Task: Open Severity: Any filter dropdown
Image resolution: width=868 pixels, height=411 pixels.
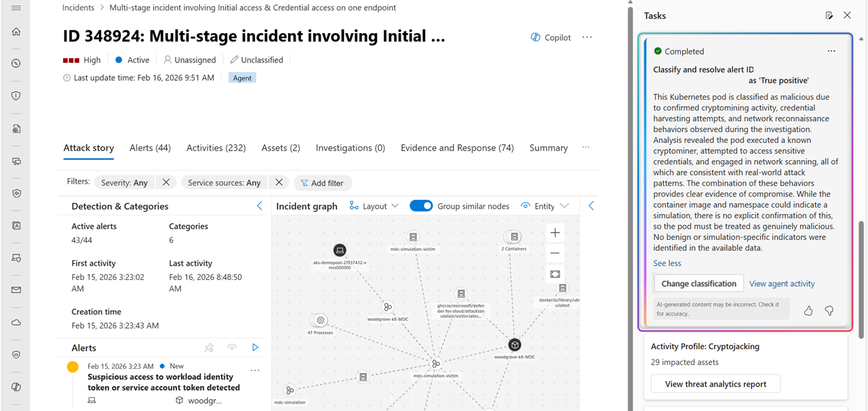Action: [x=124, y=182]
